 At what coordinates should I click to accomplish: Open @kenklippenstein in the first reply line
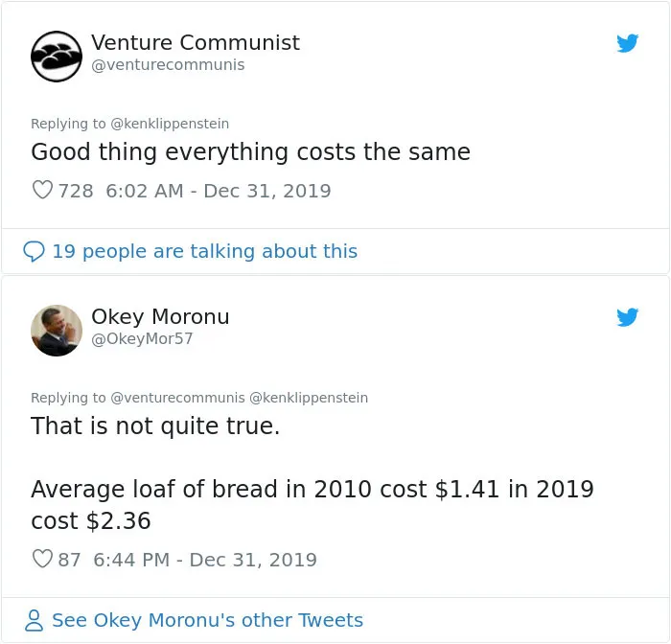tap(170, 124)
